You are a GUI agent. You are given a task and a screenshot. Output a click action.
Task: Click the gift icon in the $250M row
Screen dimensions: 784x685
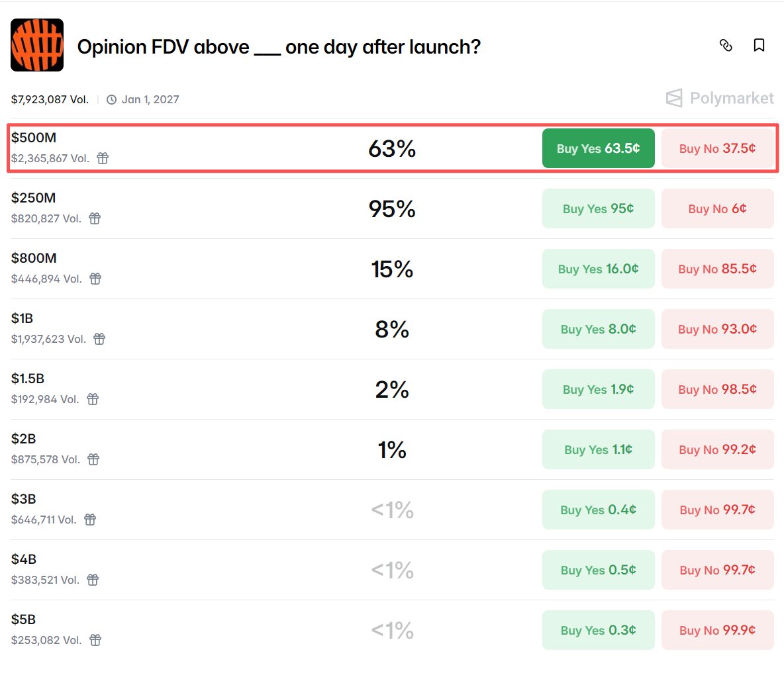95,218
